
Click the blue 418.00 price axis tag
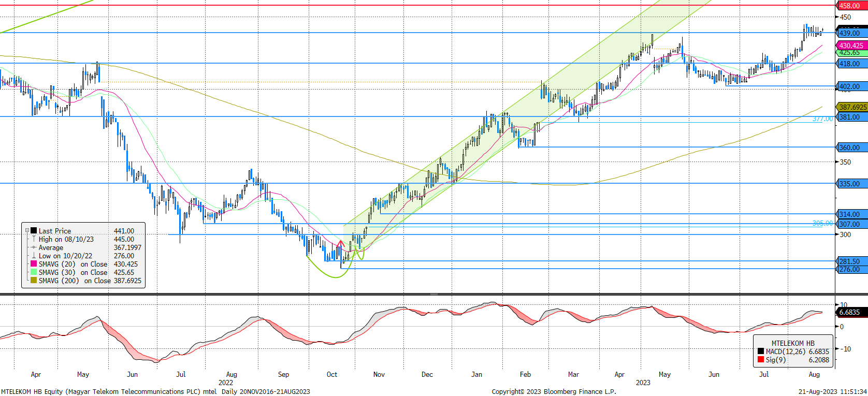(x=851, y=64)
